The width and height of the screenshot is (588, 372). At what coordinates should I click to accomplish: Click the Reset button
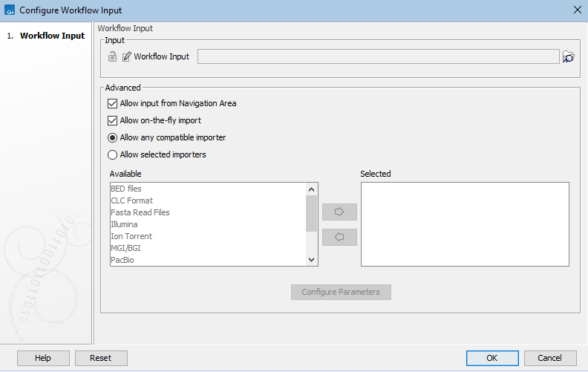point(101,358)
